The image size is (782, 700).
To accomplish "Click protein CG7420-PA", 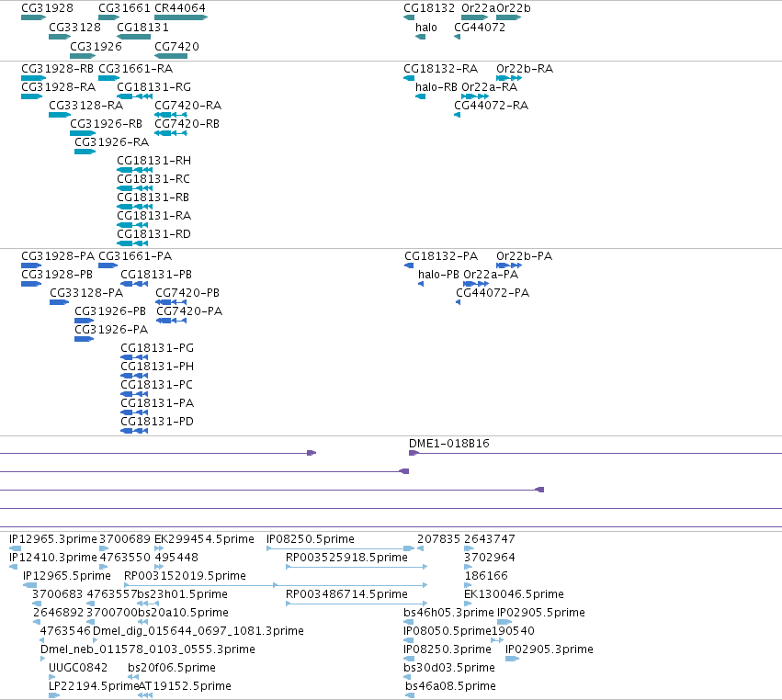I will (x=189, y=311).
